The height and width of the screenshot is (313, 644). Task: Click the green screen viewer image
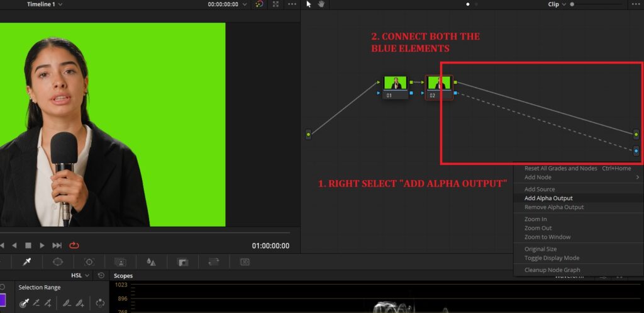coord(113,124)
